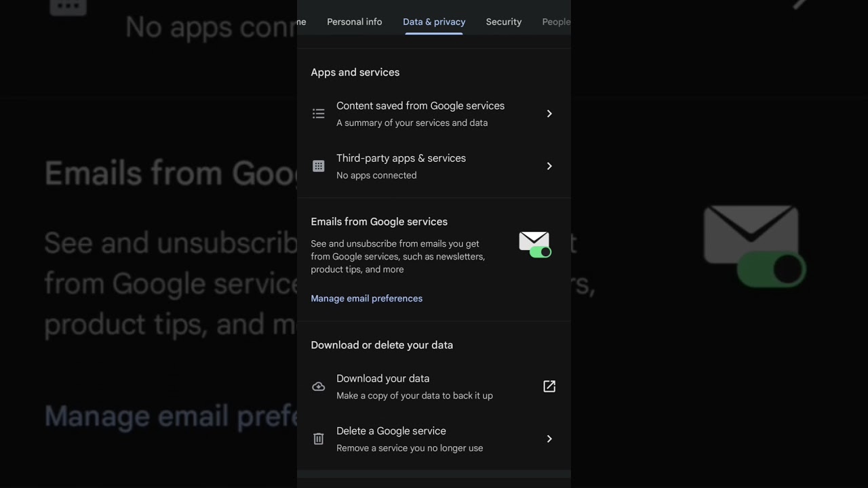Image resolution: width=868 pixels, height=488 pixels.
Task: Open the People tab
Action: (556, 22)
